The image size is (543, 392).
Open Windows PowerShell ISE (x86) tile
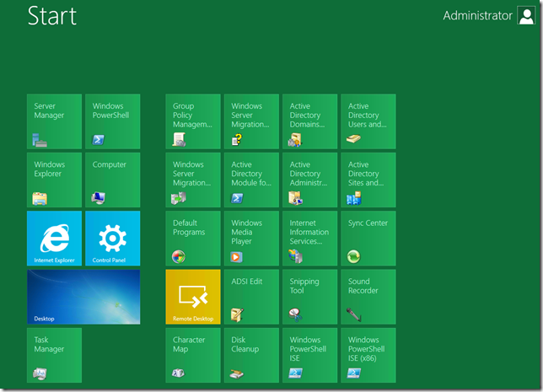coord(368,355)
